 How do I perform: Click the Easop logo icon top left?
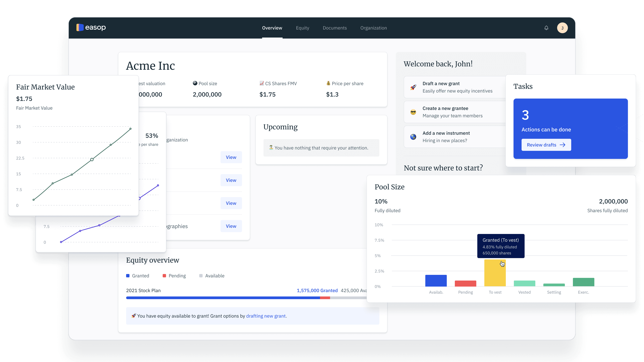coord(80,27)
